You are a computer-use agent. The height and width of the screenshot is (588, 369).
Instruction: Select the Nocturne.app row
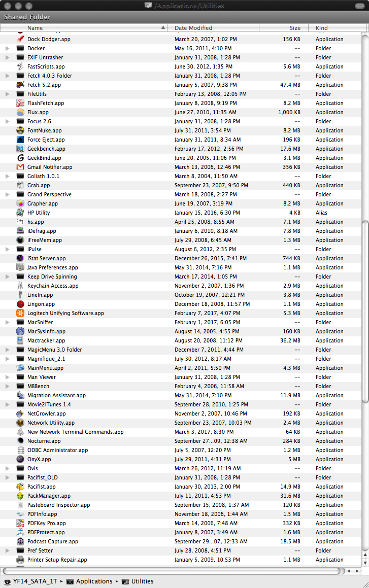[x=181, y=441]
